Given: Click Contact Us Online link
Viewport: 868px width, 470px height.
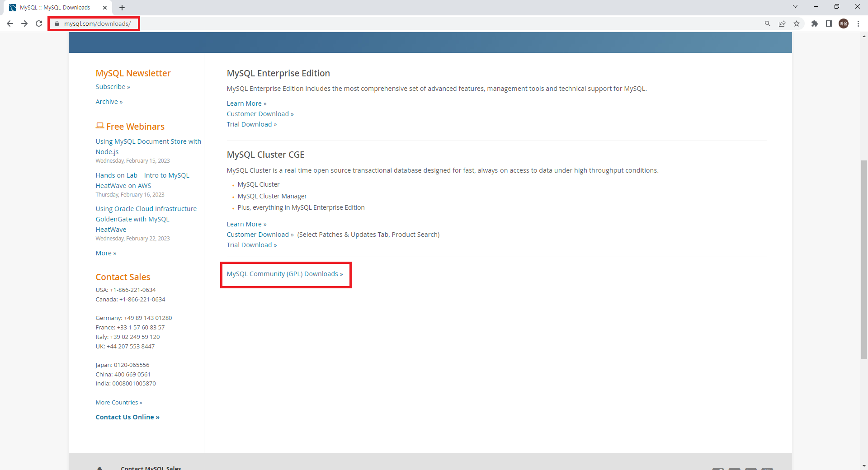Looking at the screenshot, I should (x=127, y=417).
